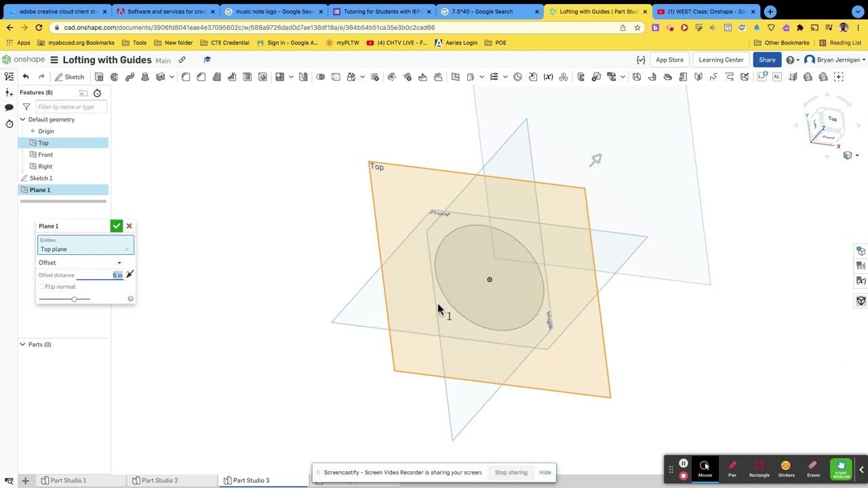Click Stop sharing in Screencastify bar
868x488 pixels.
511,472
